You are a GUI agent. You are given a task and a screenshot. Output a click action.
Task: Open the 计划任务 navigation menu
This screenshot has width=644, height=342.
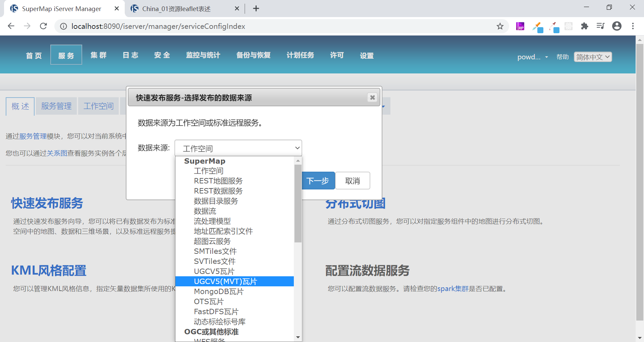click(x=300, y=55)
